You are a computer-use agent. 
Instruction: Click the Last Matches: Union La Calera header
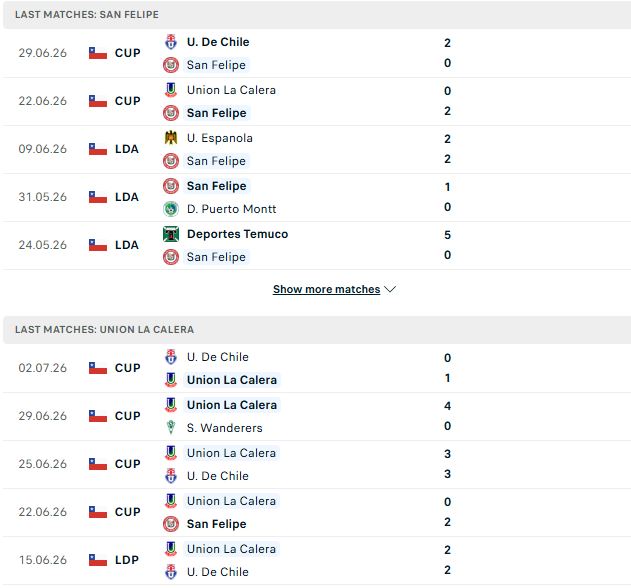point(105,330)
